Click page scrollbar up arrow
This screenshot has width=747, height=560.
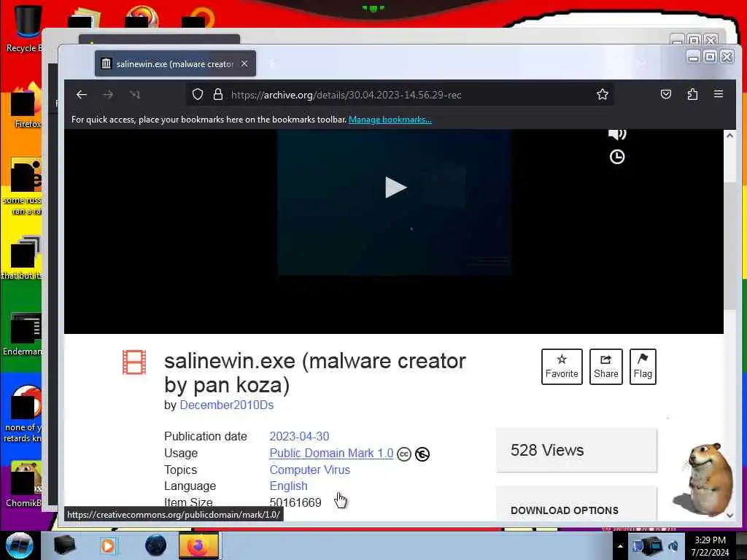[729, 136]
